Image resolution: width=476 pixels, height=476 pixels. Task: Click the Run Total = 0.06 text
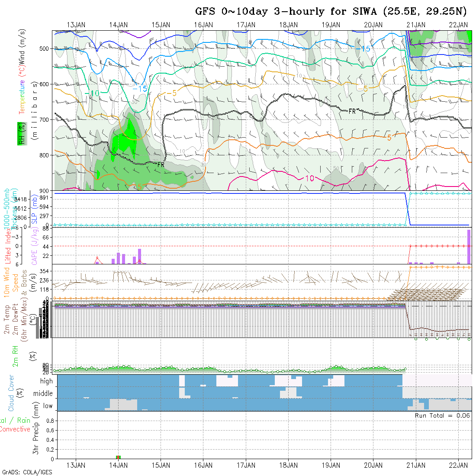442,415
